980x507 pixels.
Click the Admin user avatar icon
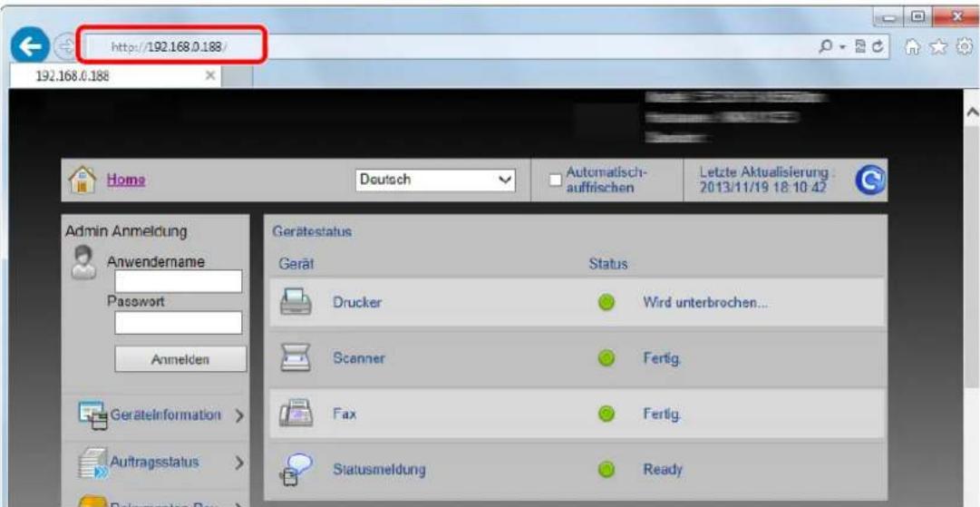[83, 262]
